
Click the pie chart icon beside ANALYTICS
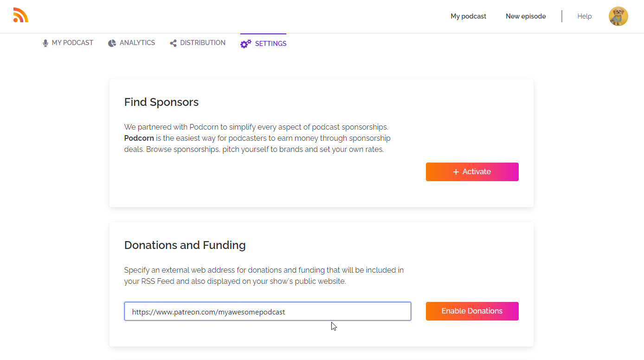coord(112,42)
